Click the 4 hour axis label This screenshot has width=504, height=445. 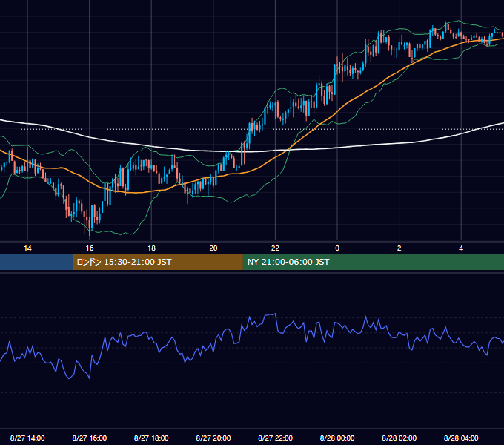click(x=461, y=248)
